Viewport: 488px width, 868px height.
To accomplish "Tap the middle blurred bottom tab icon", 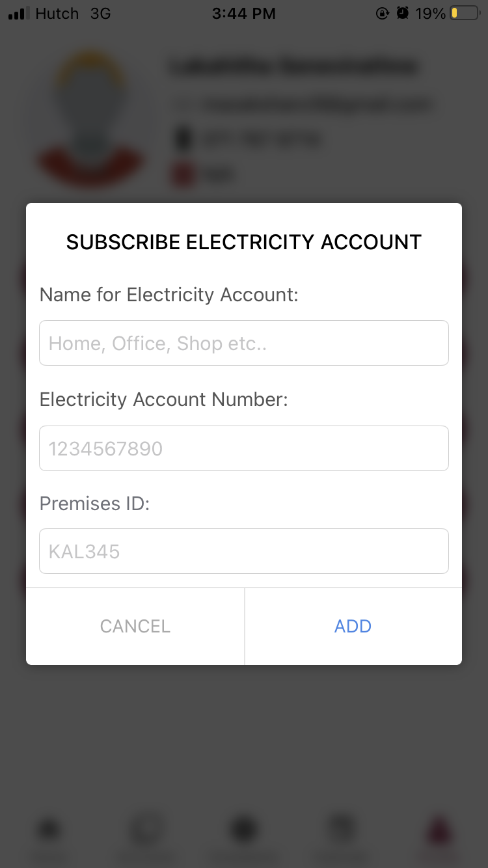I will pyautogui.click(x=244, y=830).
